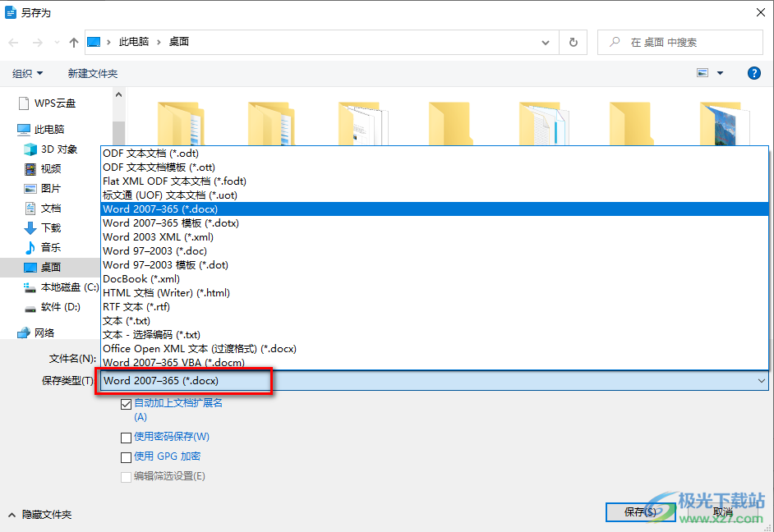774x532 pixels.
Task: Open the 组织 dropdown menu
Action: click(27, 72)
